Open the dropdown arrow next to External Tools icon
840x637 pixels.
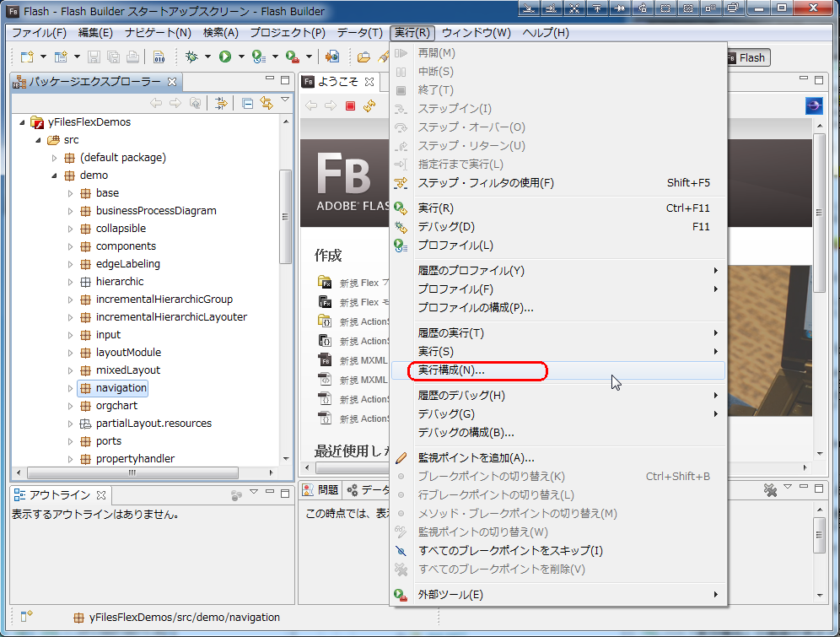(x=310, y=57)
